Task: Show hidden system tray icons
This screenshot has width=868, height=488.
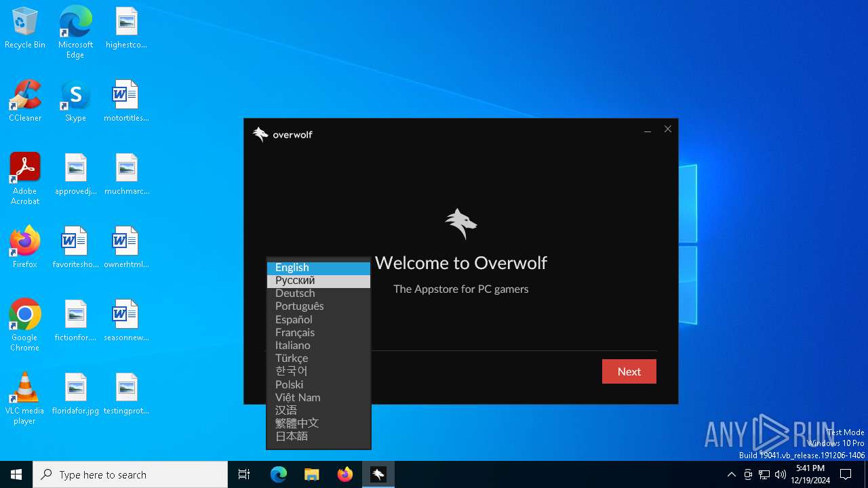Action: (731, 474)
